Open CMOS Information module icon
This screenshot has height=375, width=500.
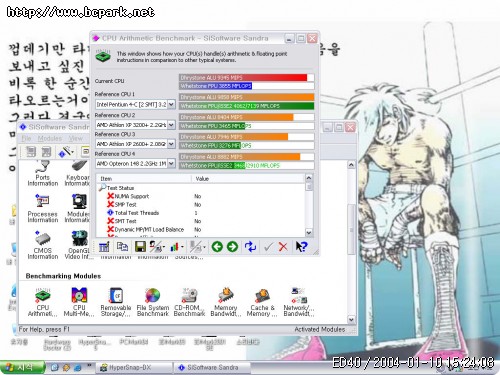click(43, 245)
